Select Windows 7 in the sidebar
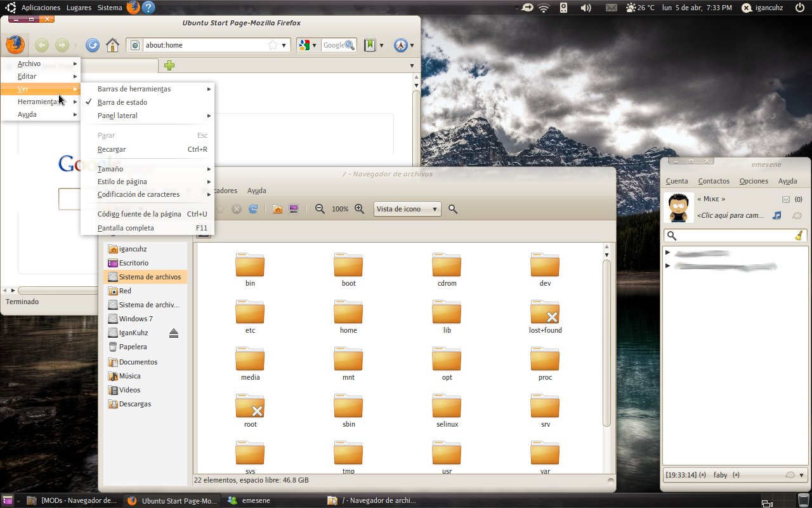Screen dimensions: 812x508 point(136,319)
